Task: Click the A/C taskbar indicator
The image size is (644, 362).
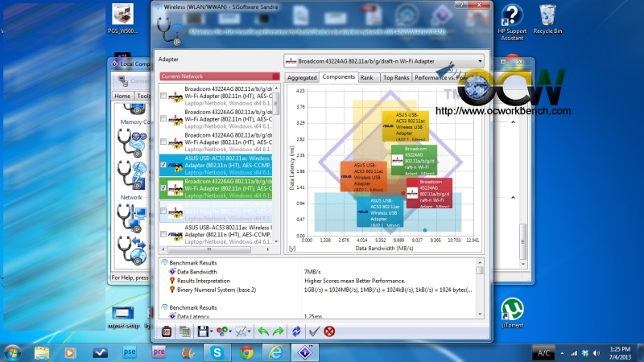Action: pos(544,352)
